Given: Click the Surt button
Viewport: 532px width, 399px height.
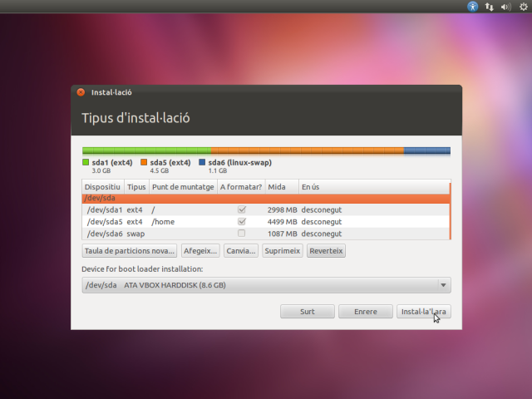Looking at the screenshot, I should (x=308, y=311).
